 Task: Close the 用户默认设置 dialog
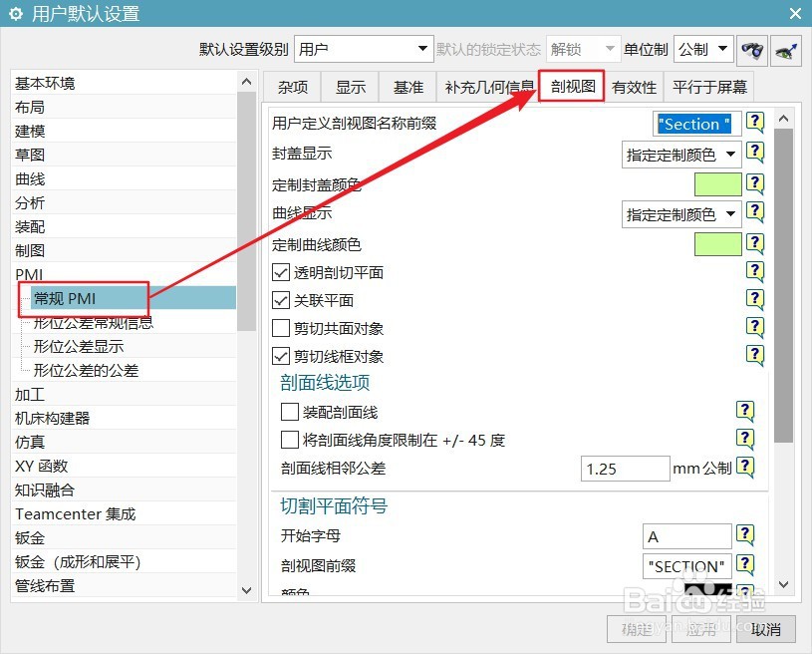(795, 14)
